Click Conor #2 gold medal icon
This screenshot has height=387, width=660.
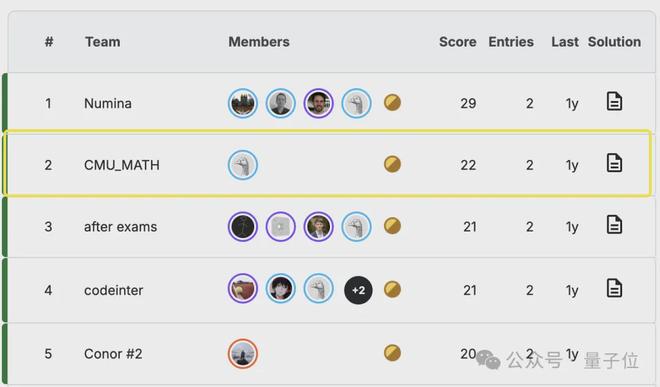coord(392,353)
